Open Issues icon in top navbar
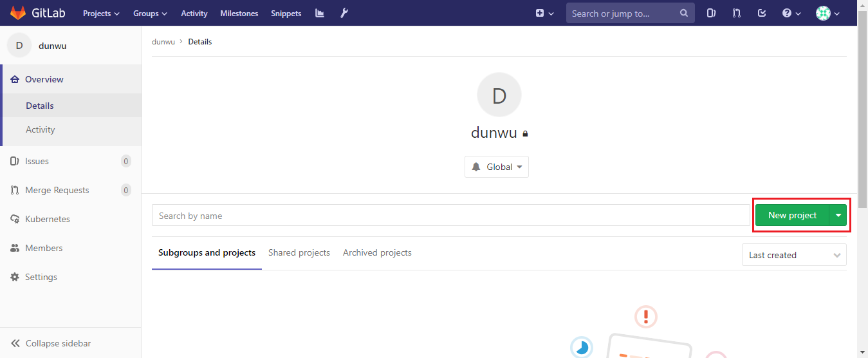Viewport: 868px width, 358px height. 711,13
